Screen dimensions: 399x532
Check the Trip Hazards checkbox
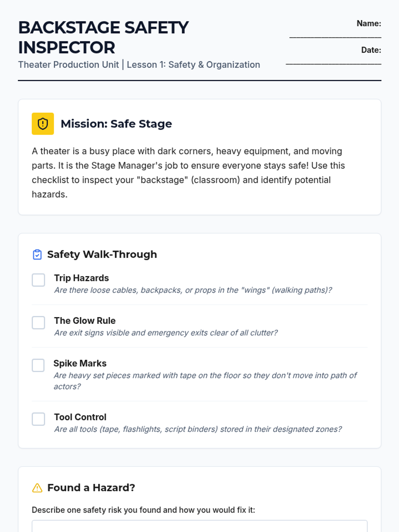click(38, 280)
